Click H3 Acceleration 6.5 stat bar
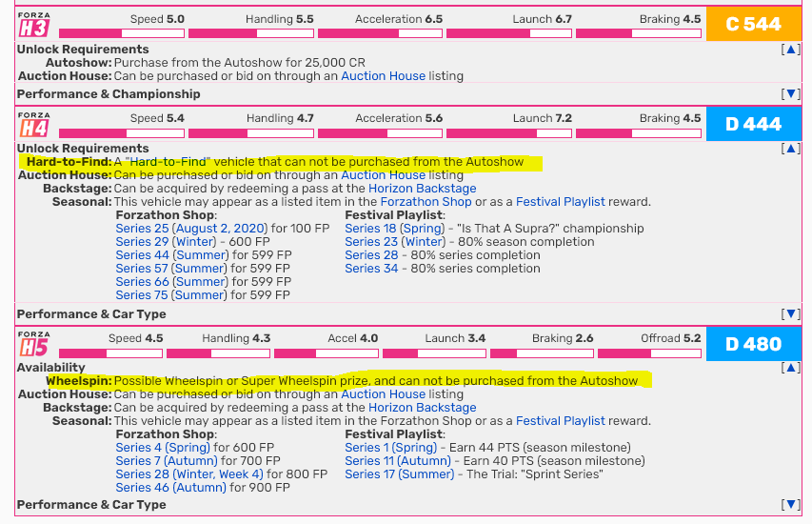This screenshot has width=812, height=524. (x=380, y=33)
